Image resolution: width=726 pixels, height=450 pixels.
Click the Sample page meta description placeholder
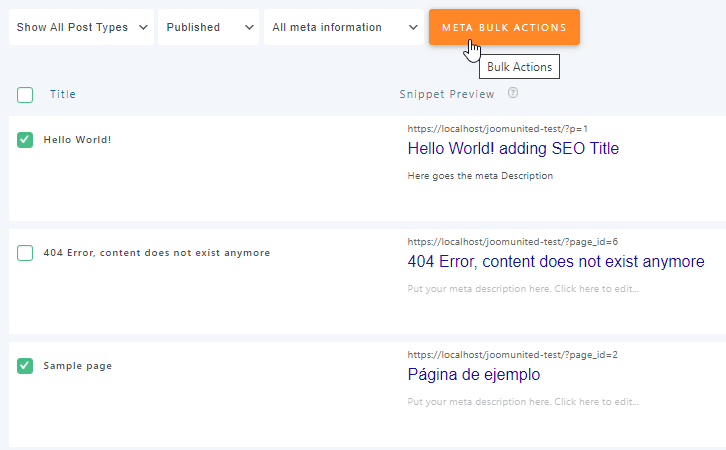(523, 402)
